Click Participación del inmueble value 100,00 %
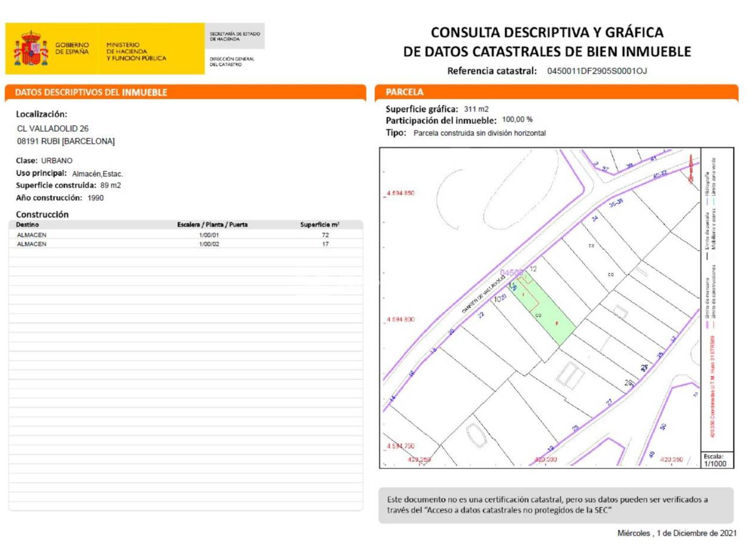The width and height of the screenshot is (747, 560). (x=517, y=119)
